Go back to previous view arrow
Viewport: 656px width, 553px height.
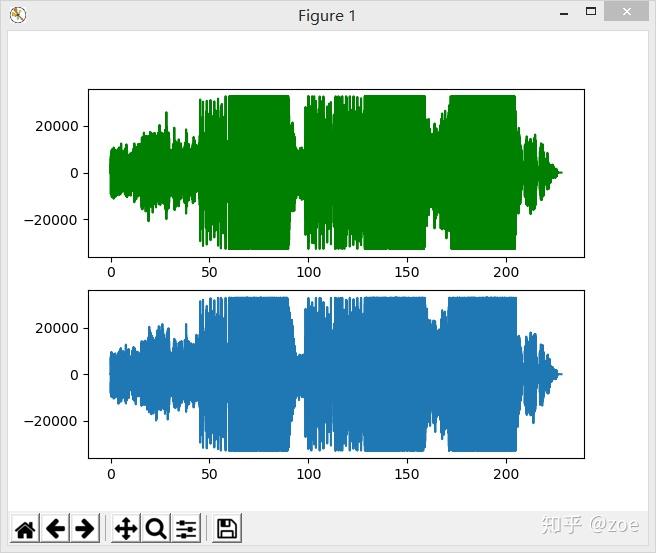click(x=55, y=529)
